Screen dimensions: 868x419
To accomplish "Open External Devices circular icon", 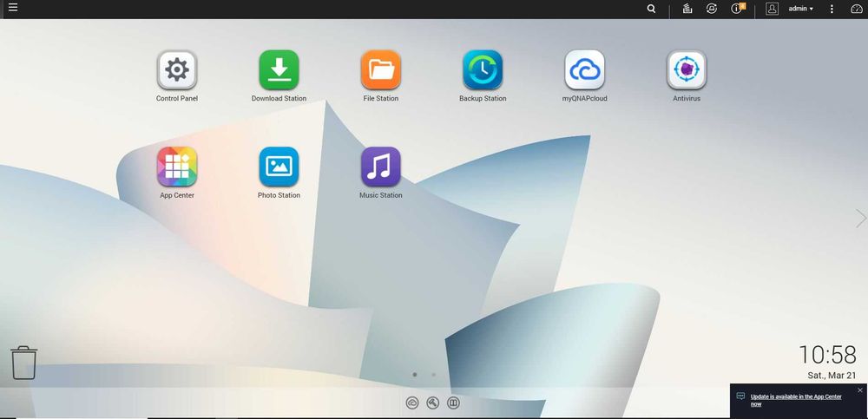I will (712, 9).
